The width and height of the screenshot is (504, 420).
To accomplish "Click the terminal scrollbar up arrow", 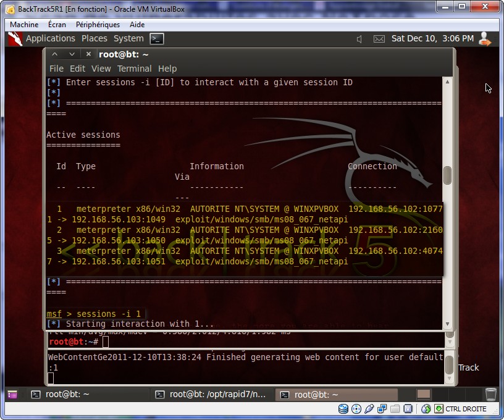I will coord(447,82).
